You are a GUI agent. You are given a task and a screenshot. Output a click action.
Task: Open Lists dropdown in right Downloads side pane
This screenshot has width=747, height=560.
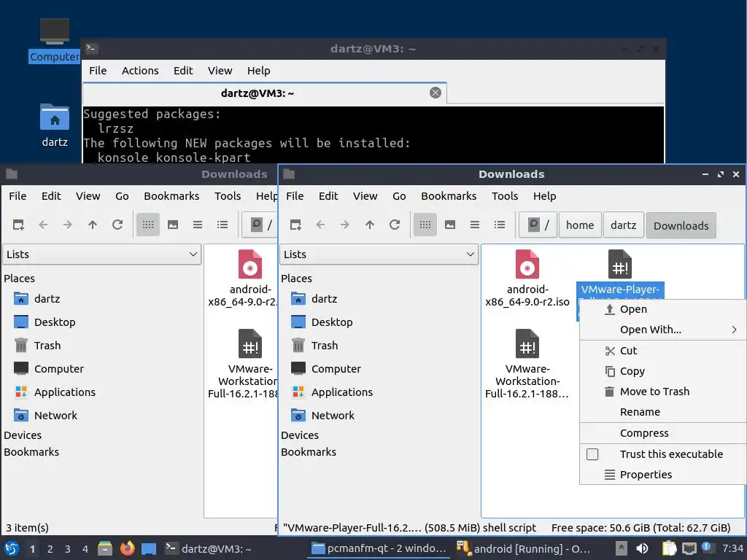pos(379,254)
